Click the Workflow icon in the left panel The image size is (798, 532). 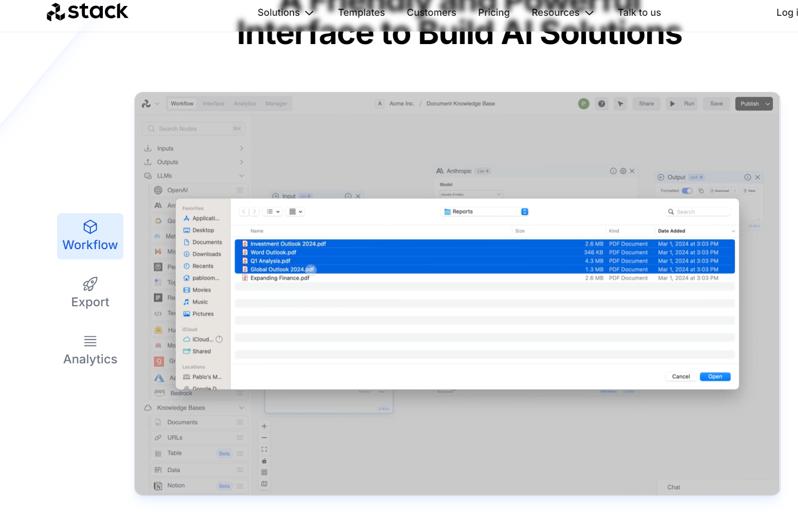(90, 227)
